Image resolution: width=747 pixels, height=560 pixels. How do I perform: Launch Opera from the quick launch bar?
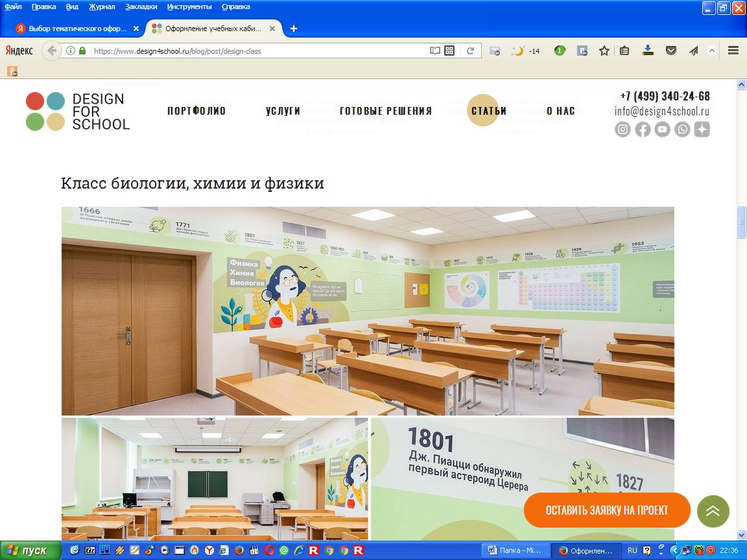click(268, 550)
